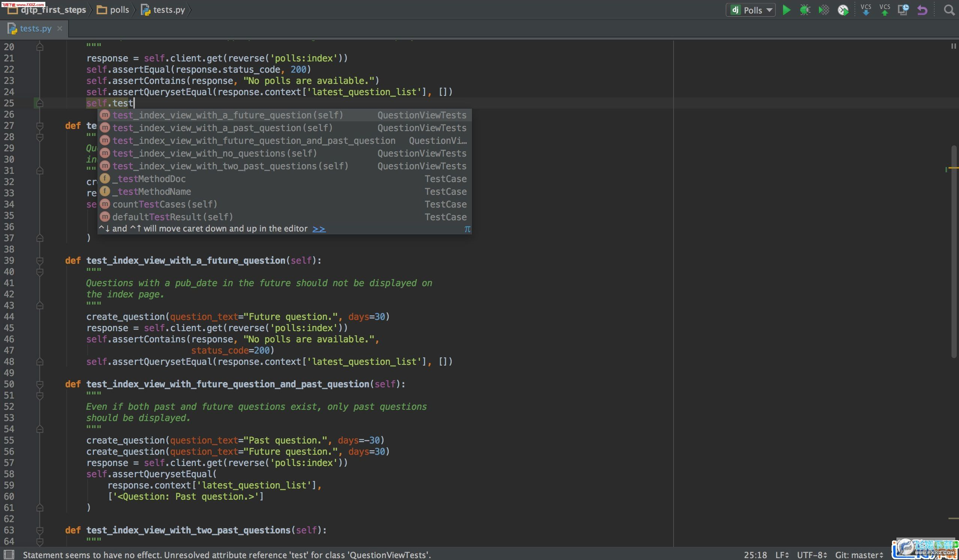959x560 pixels.
Task: Choose countTestCases(self) from completion list
Action: click(x=165, y=204)
